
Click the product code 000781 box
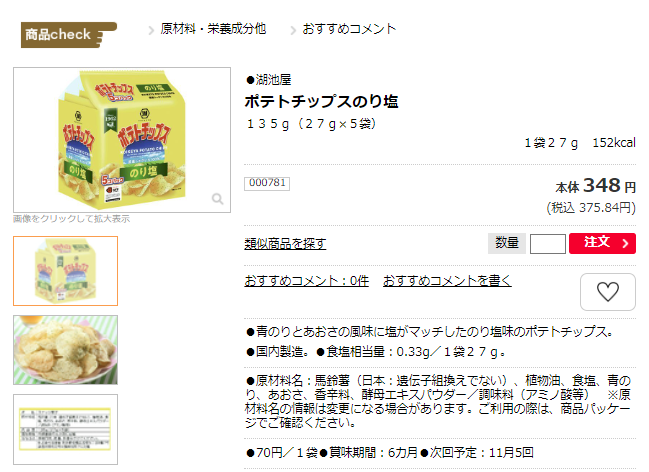[267, 183]
